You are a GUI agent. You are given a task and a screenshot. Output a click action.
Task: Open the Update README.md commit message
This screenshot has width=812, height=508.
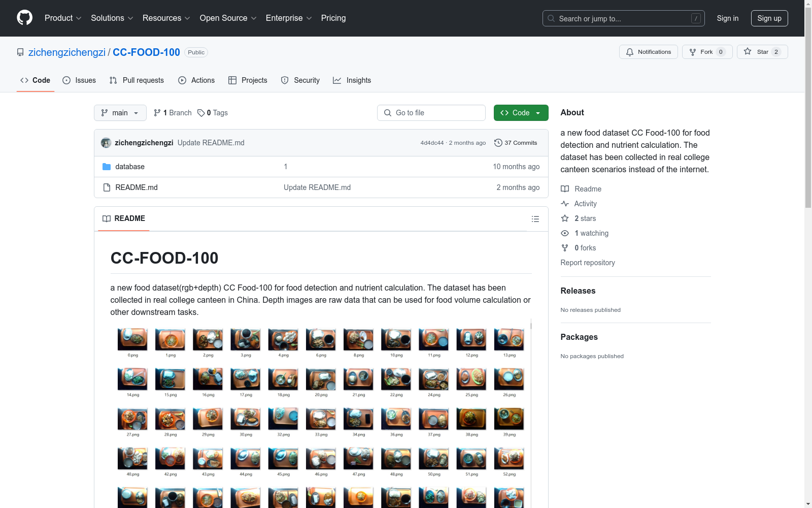coord(211,143)
